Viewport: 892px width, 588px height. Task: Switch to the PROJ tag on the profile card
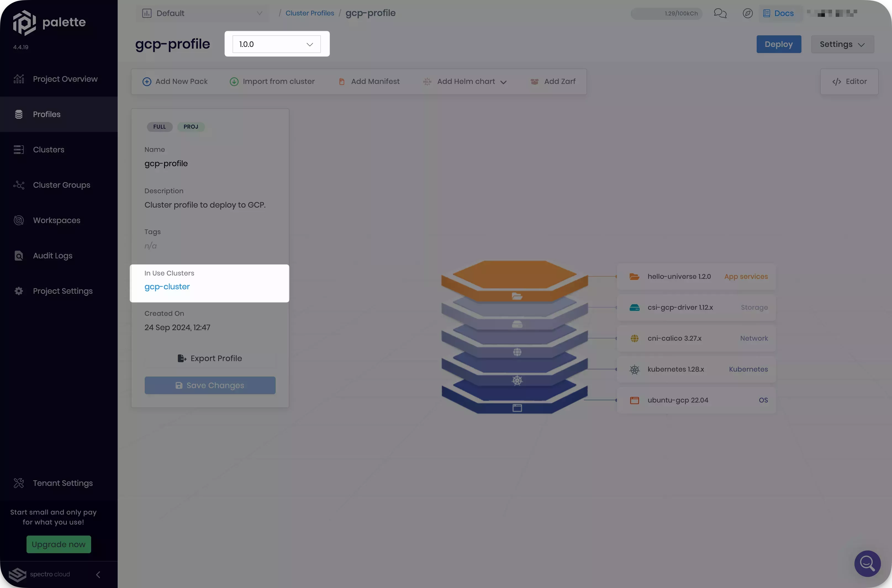click(191, 127)
